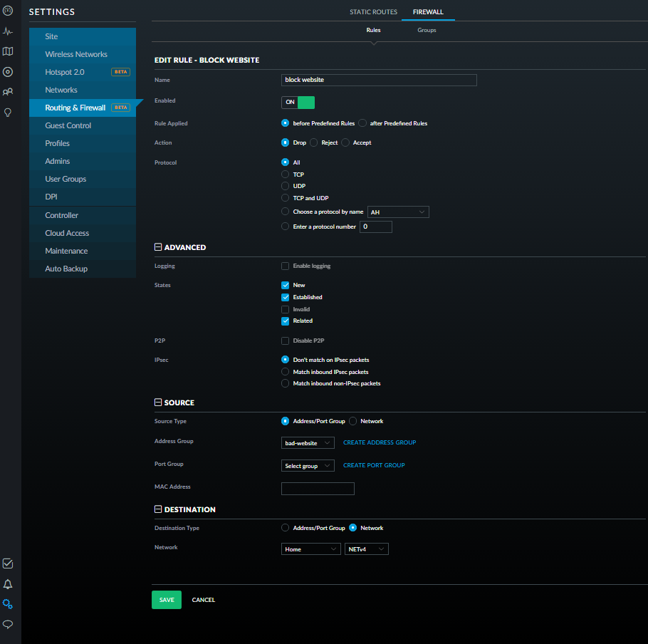Select the Reject action radio button

tap(314, 143)
